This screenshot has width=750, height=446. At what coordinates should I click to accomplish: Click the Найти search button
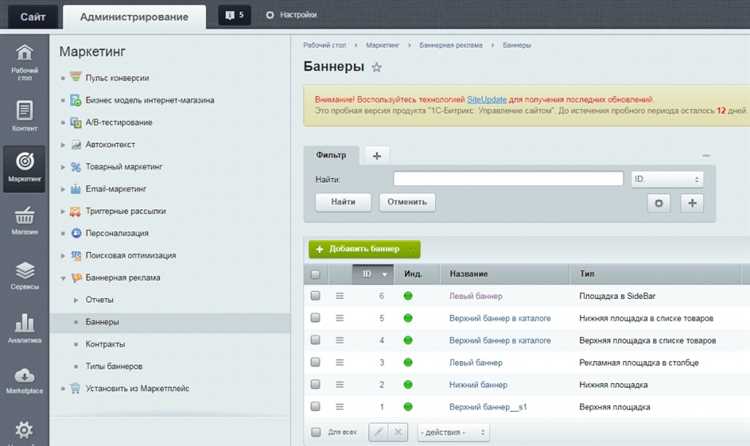tap(343, 202)
